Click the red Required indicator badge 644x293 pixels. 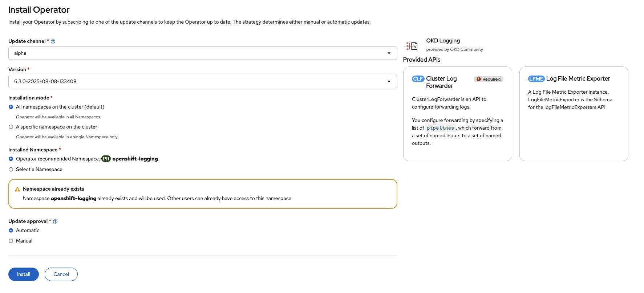click(x=488, y=79)
